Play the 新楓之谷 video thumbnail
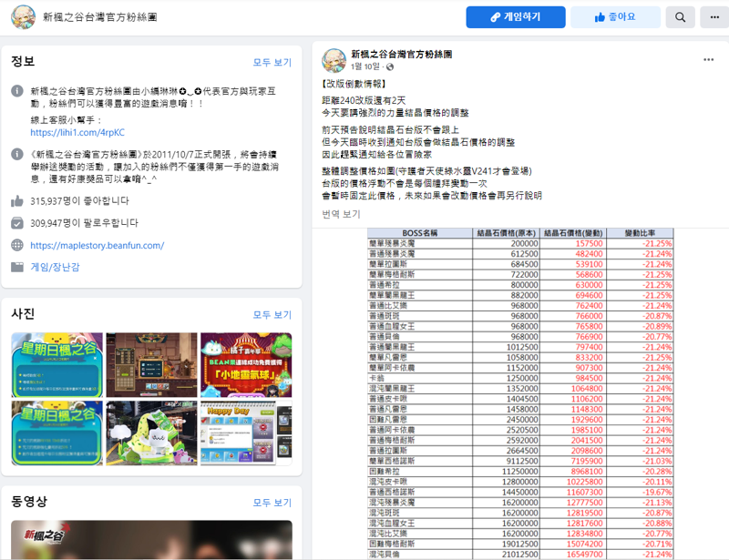The image size is (729, 560). tap(151, 540)
